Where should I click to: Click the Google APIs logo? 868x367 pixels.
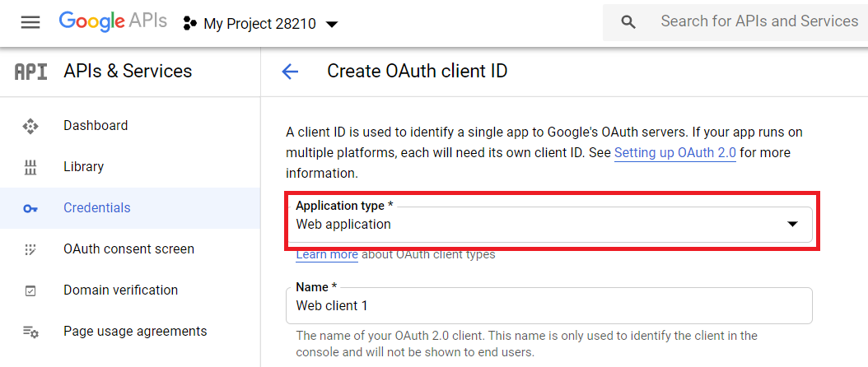click(113, 21)
